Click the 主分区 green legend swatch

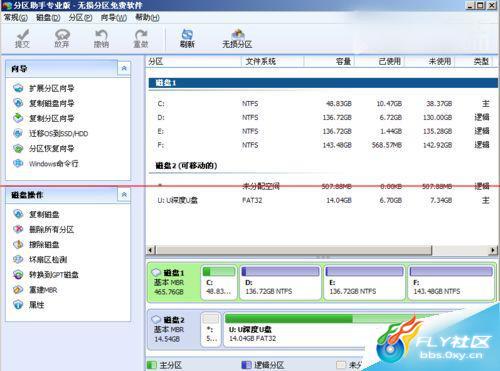[x=152, y=365]
